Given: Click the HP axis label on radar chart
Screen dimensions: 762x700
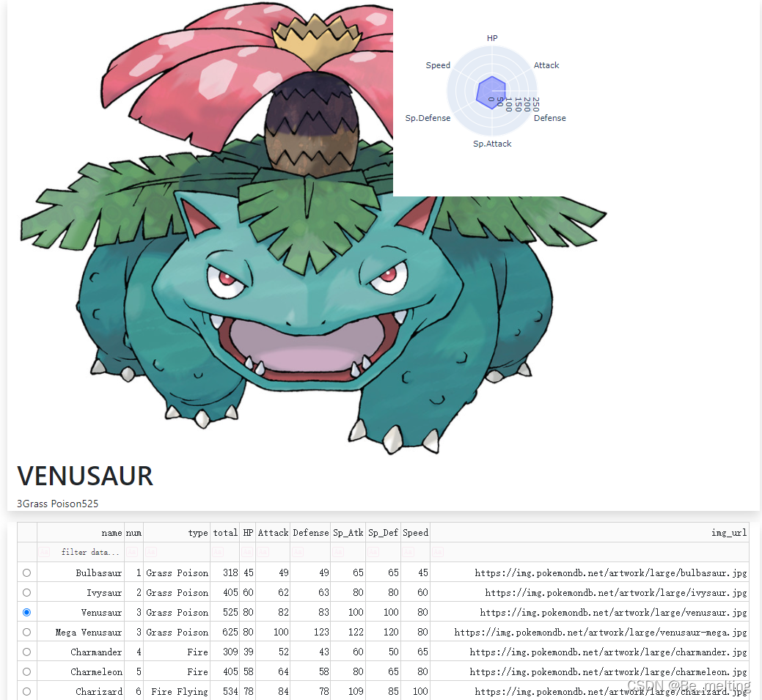Looking at the screenshot, I should point(492,38).
